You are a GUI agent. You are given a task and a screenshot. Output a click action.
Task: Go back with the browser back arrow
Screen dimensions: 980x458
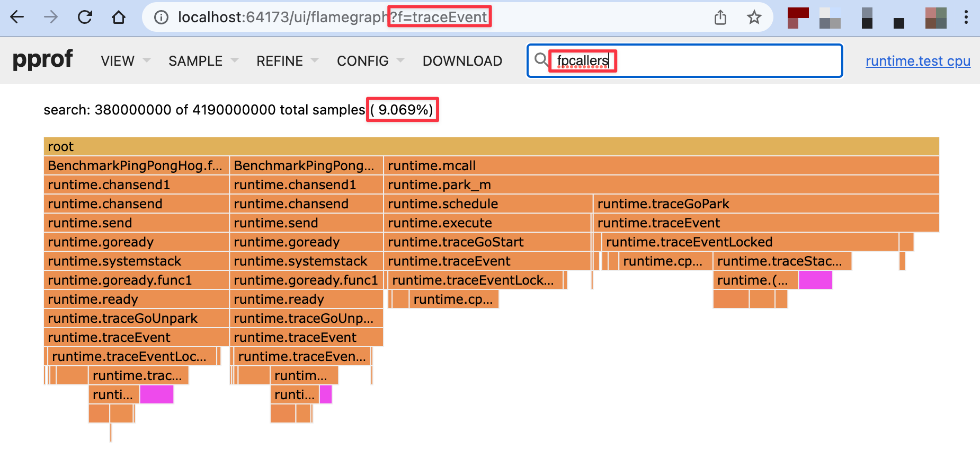click(17, 17)
